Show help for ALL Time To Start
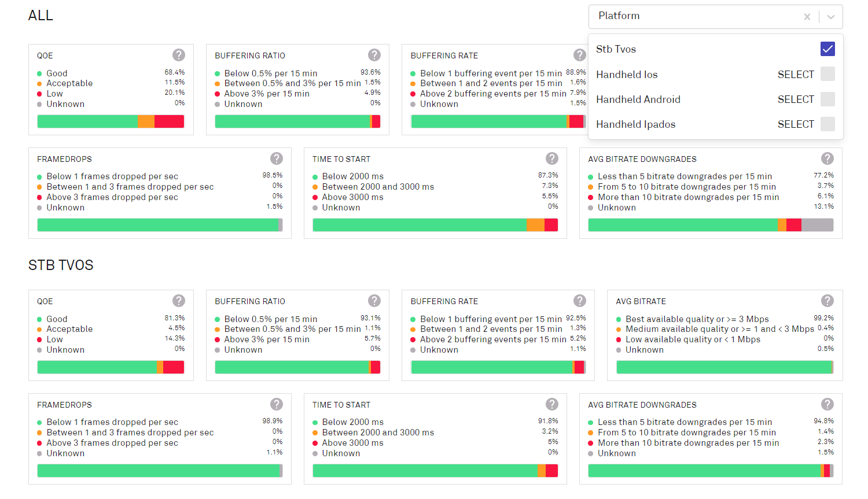This screenshot has height=499, width=868. (552, 158)
